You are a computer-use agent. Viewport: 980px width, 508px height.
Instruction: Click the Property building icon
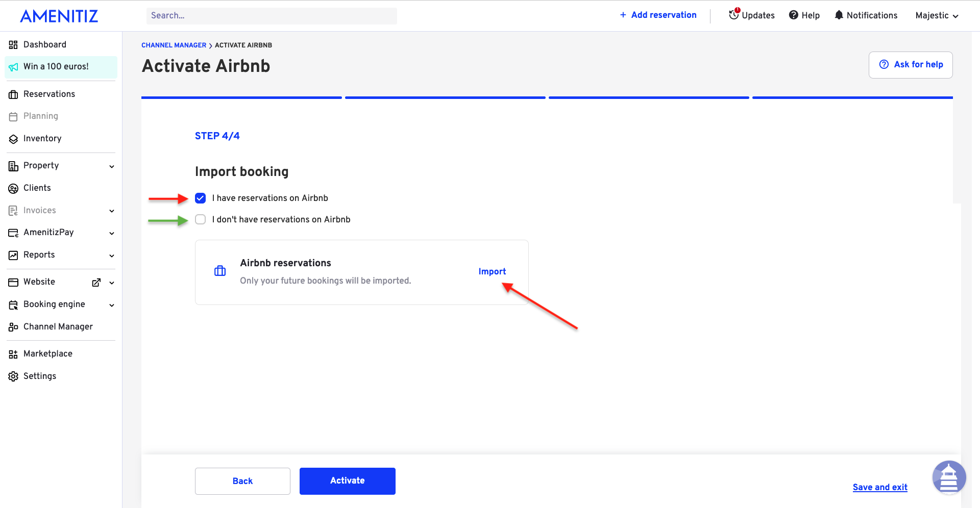point(13,166)
